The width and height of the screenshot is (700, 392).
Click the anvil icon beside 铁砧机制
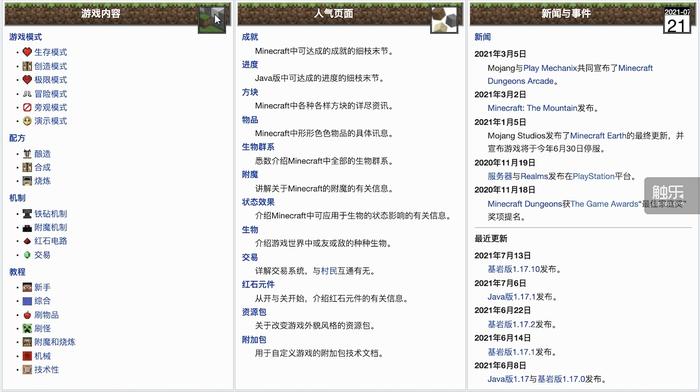(x=27, y=214)
